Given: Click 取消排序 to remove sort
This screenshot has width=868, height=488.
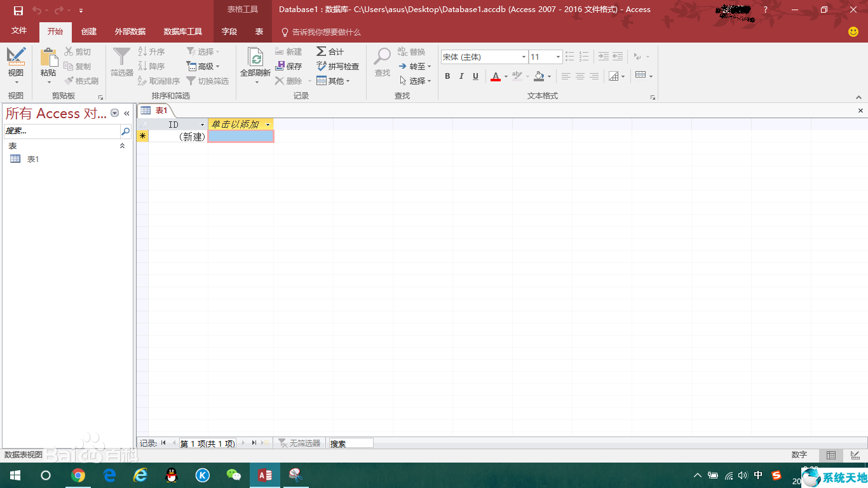Looking at the screenshot, I should point(159,81).
